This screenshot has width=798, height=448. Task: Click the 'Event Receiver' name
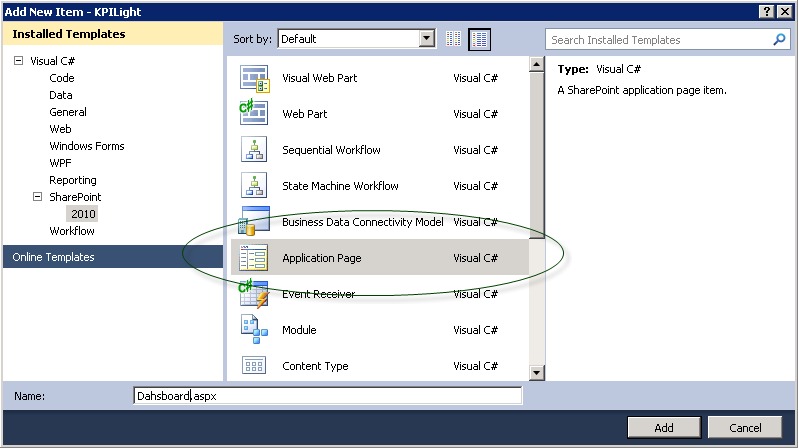pyautogui.click(x=319, y=294)
